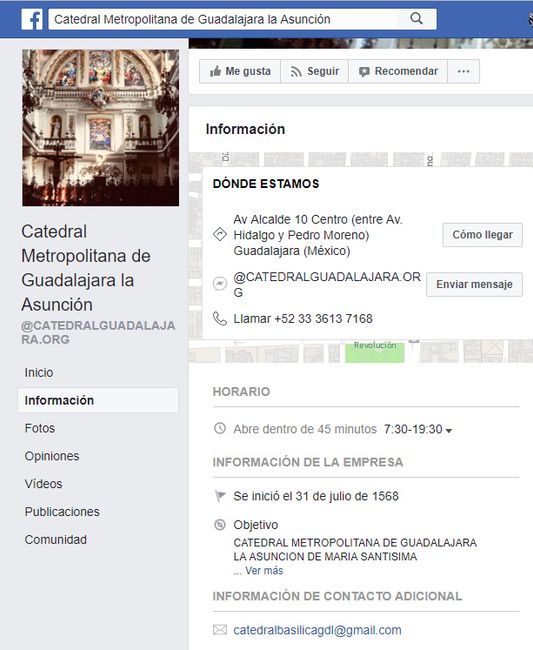This screenshot has width=533, height=650.
Task: Click the RSS feed icon on Seguir
Action: (x=296, y=72)
